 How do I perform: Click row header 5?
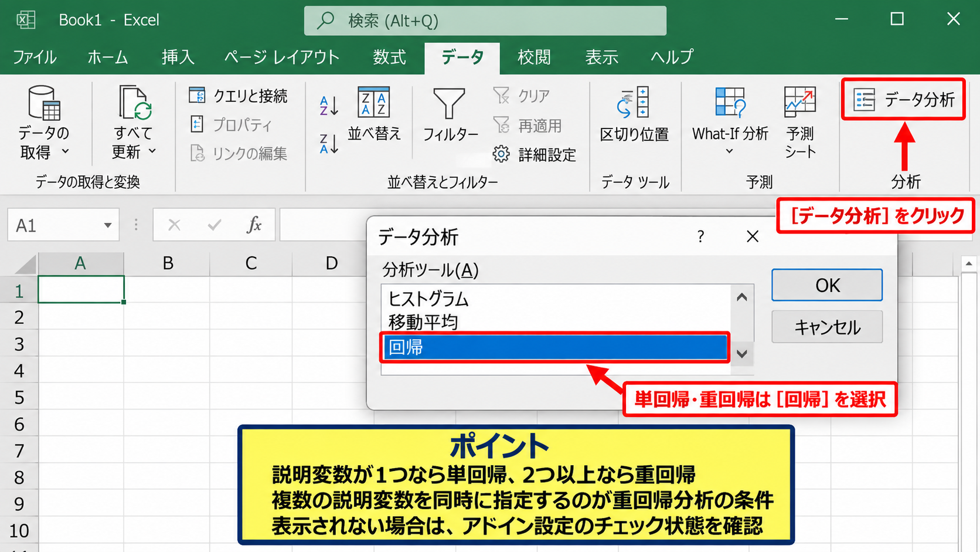[x=19, y=398]
